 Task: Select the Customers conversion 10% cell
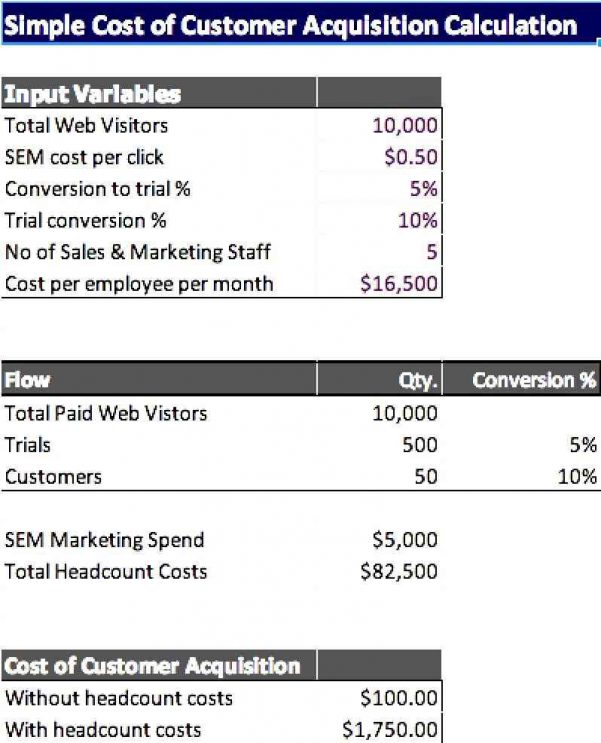[x=522, y=476]
